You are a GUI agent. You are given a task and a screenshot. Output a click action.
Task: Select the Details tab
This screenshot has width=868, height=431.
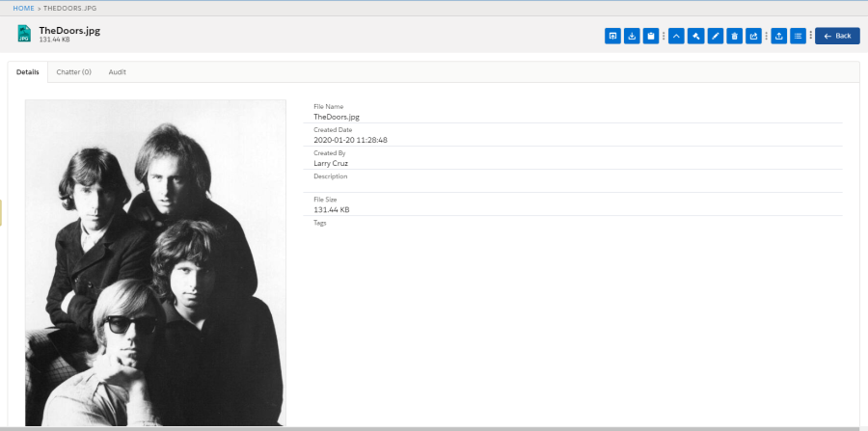28,72
